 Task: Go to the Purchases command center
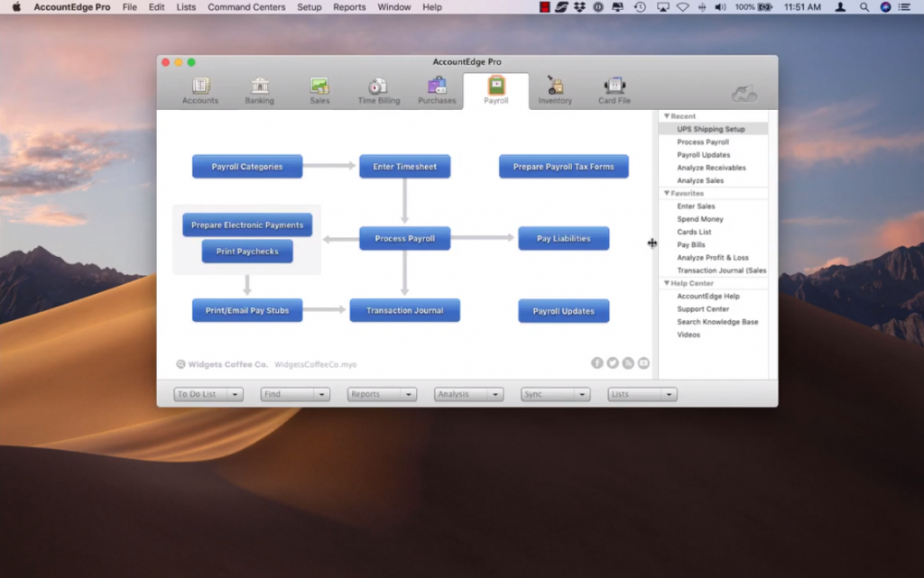[x=437, y=90]
